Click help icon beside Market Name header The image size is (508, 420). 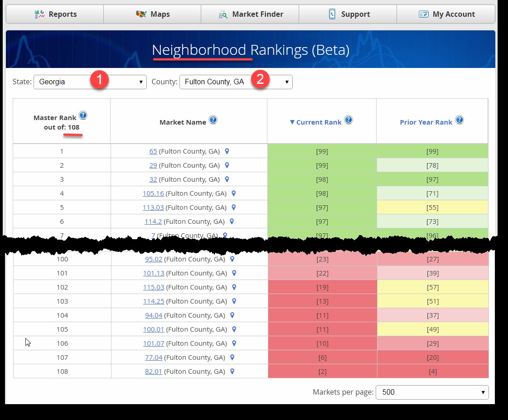[x=213, y=120]
